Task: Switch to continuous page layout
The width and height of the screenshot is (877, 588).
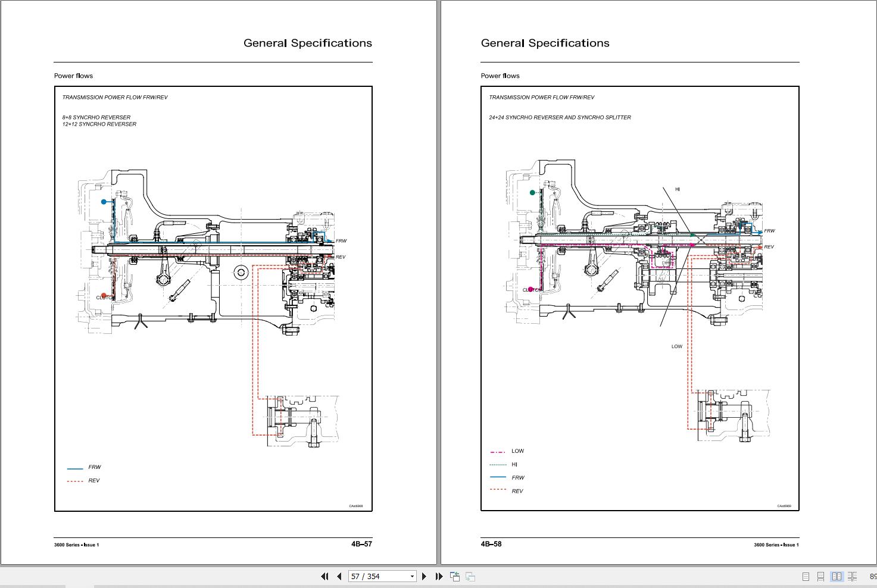Action: pos(820,576)
